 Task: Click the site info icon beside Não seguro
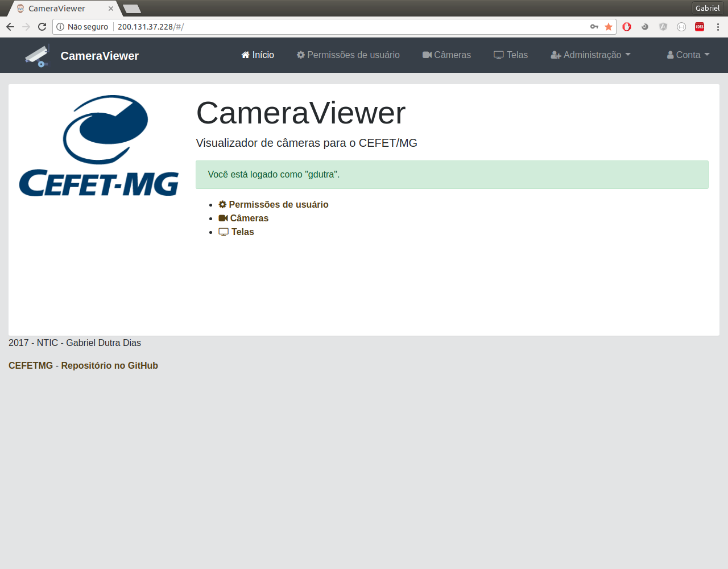pyautogui.click(x=60, y=27)
